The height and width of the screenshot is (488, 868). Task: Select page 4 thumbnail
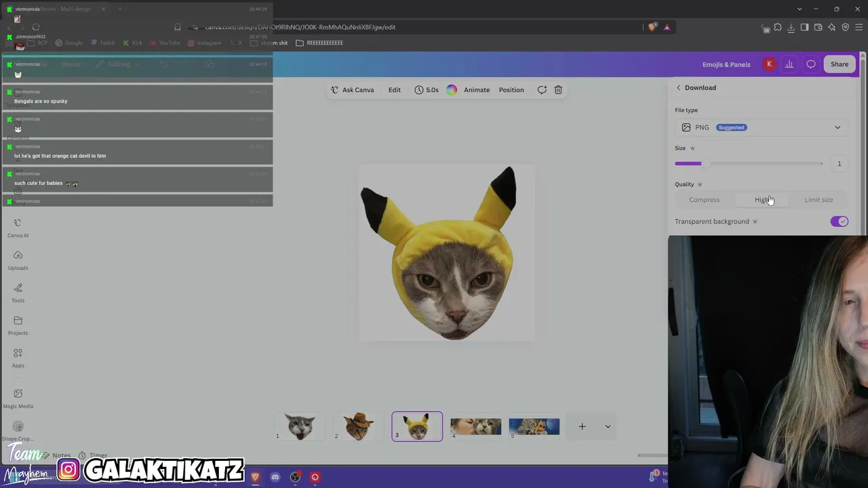475,426
